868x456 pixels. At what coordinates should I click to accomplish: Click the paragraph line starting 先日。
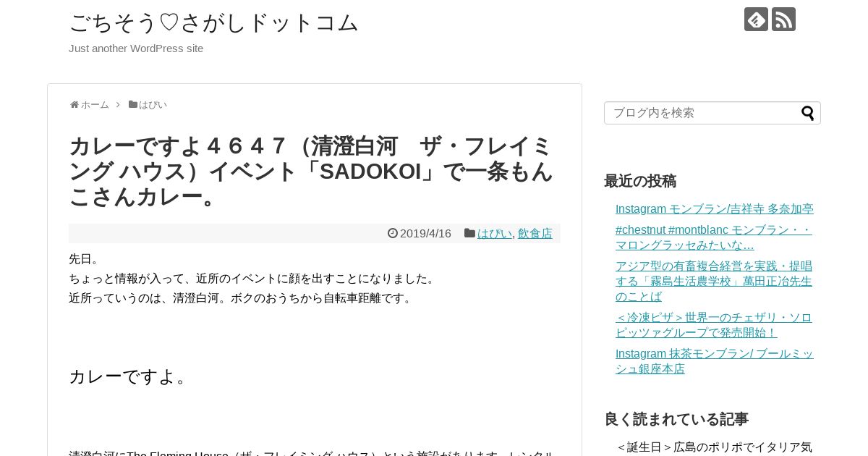pos(86,259)
